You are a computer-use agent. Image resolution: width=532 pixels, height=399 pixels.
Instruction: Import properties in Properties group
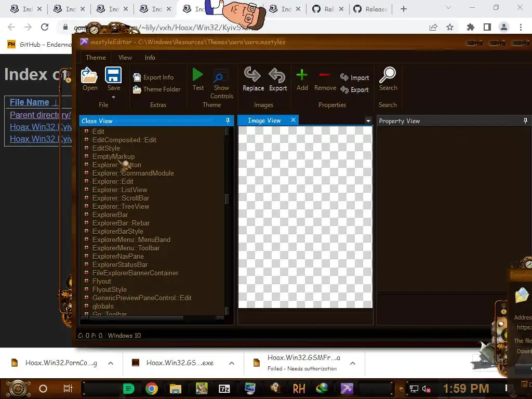(354, 78)
